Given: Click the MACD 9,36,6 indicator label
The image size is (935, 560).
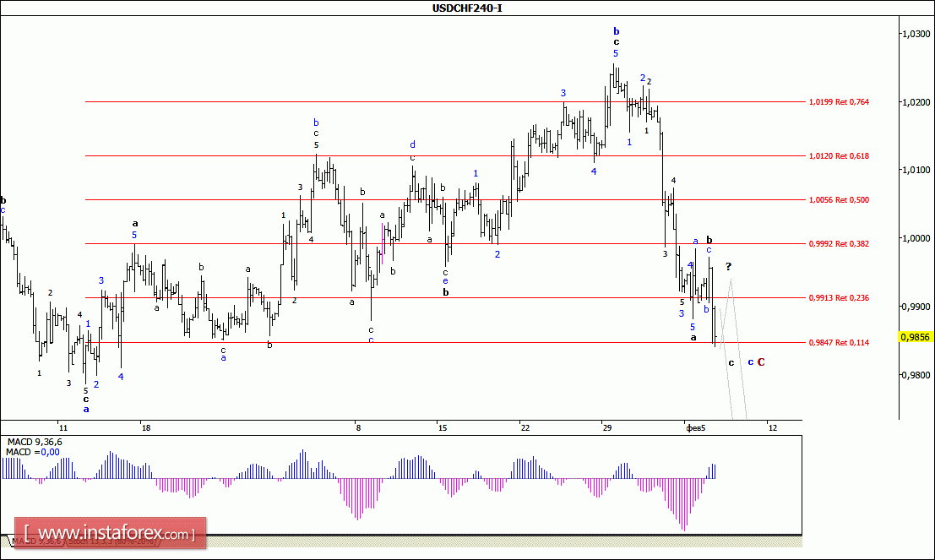Looking at the screenshot, I should (x=35, y=442).
